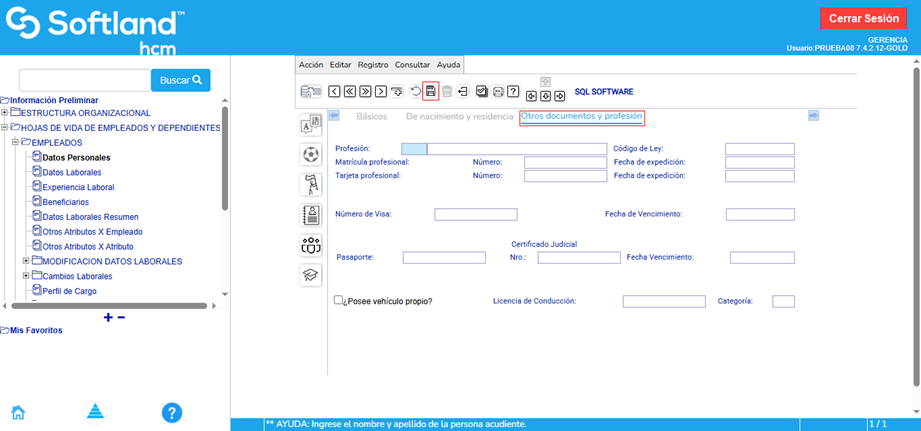Click the Save (floppy disk) toolbar icon
Screen dimensions: 921x431
(x=430, y=91)
